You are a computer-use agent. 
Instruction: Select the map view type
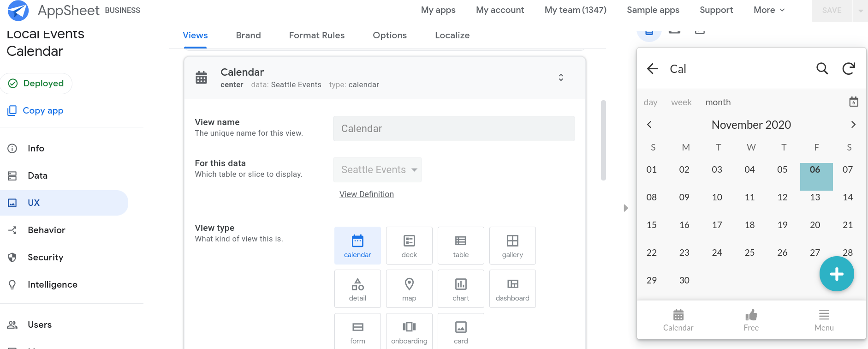(x=409, y=289)
